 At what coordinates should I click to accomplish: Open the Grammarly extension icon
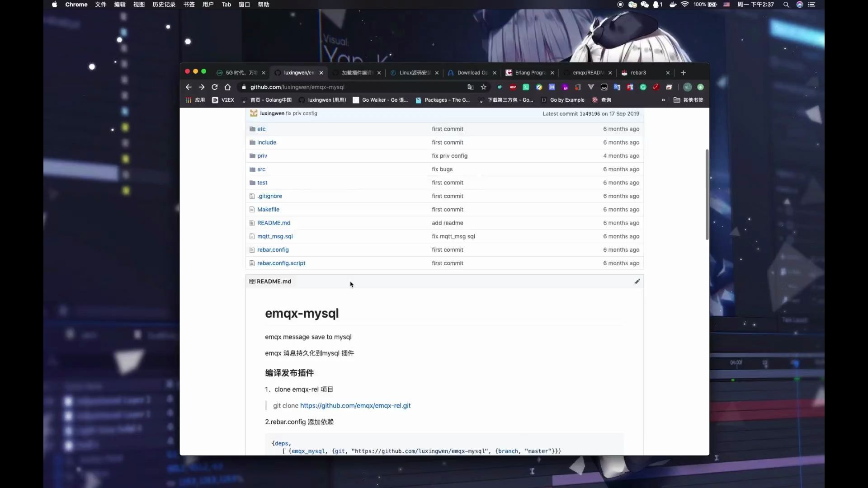(x=643, y=87)
